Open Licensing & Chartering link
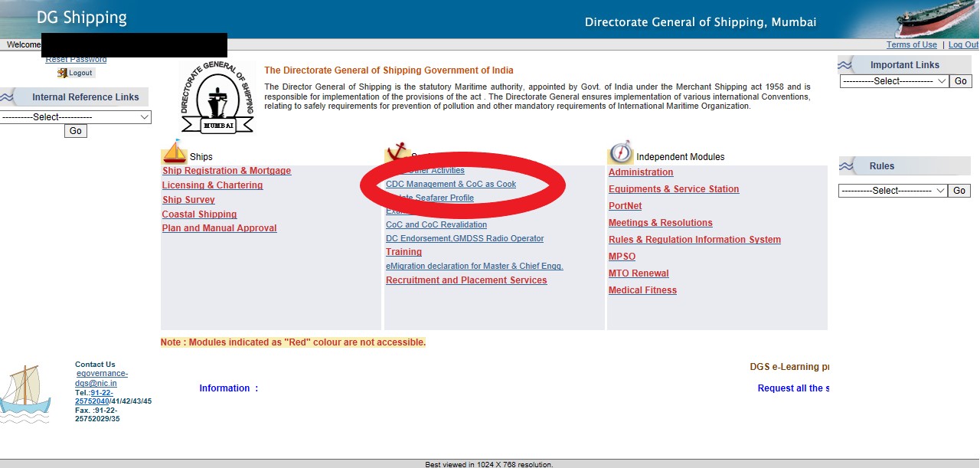 (212, 185)
